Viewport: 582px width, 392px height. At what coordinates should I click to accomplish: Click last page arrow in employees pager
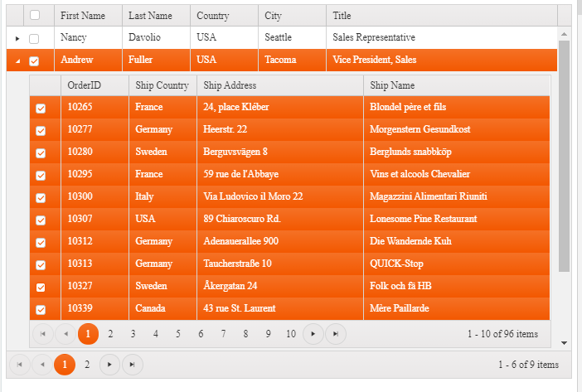pos(132,365)
